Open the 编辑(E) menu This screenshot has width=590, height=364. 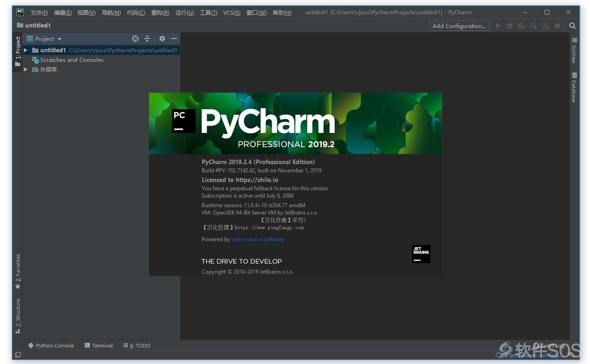tap(63, 13)
